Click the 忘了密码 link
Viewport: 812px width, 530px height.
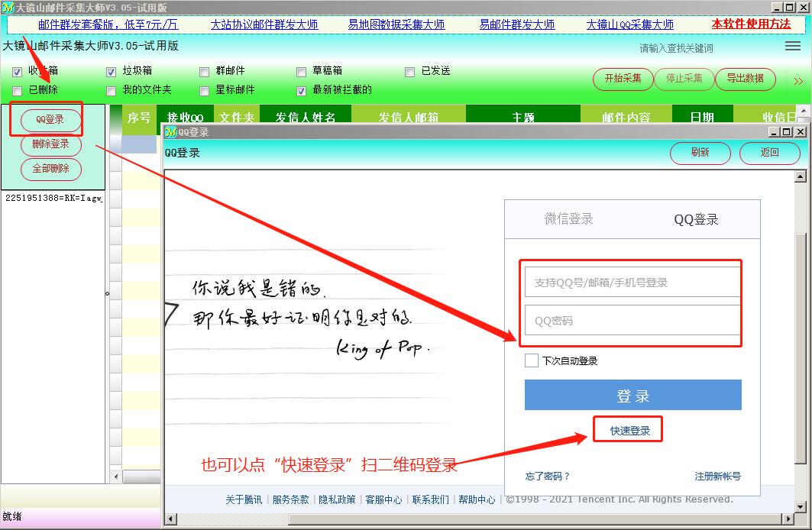click(548, 477)
